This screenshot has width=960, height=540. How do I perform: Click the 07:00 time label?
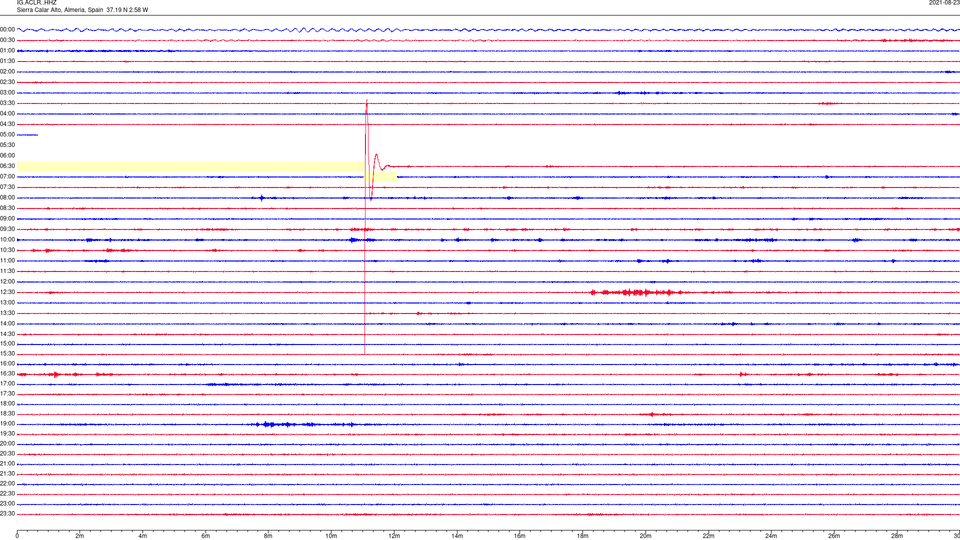click(x=7, y=177)
